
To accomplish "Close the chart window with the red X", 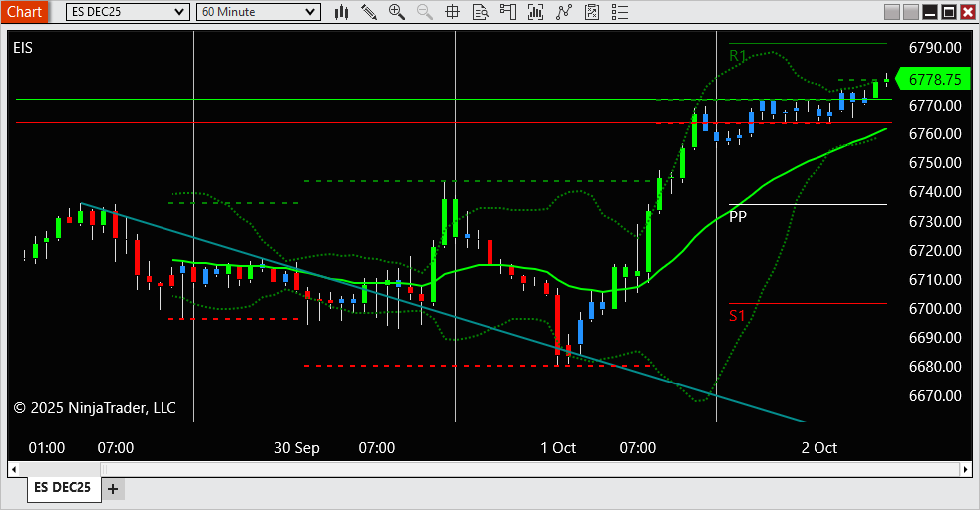I will (967, 12).
